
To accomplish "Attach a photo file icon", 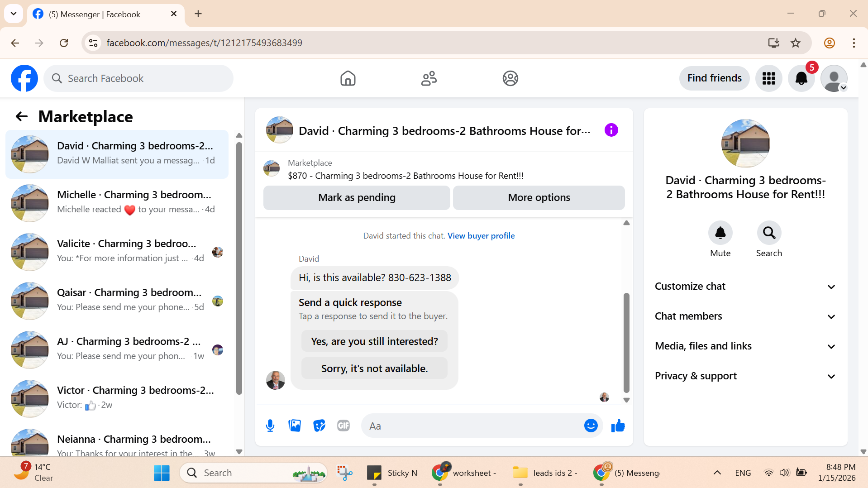I will 295,426.
